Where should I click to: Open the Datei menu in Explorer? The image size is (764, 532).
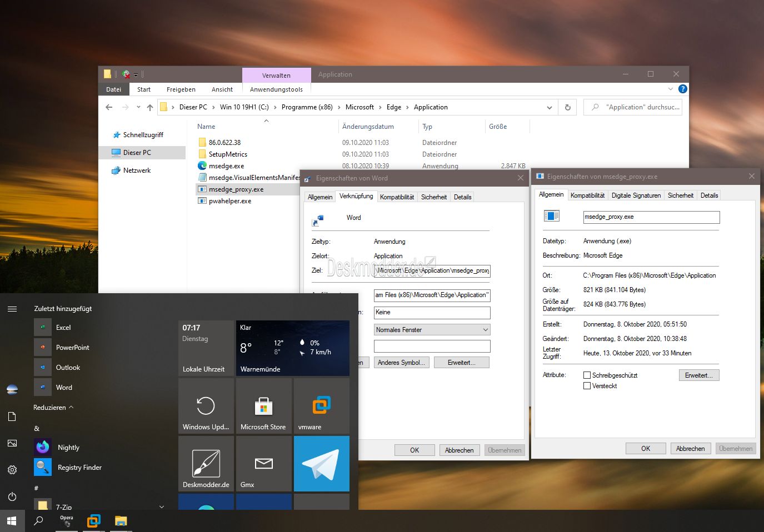click(114, 89)
